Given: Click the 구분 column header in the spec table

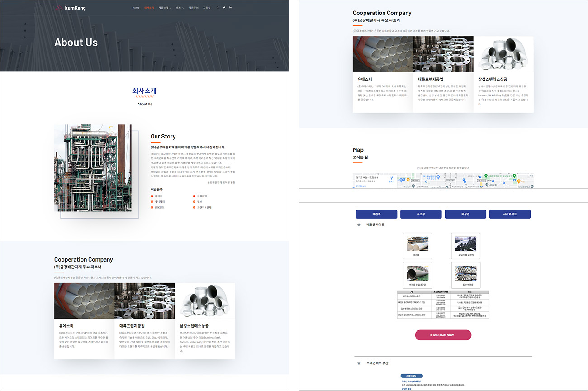Looking at the screenshot, I should coord(412,292).
